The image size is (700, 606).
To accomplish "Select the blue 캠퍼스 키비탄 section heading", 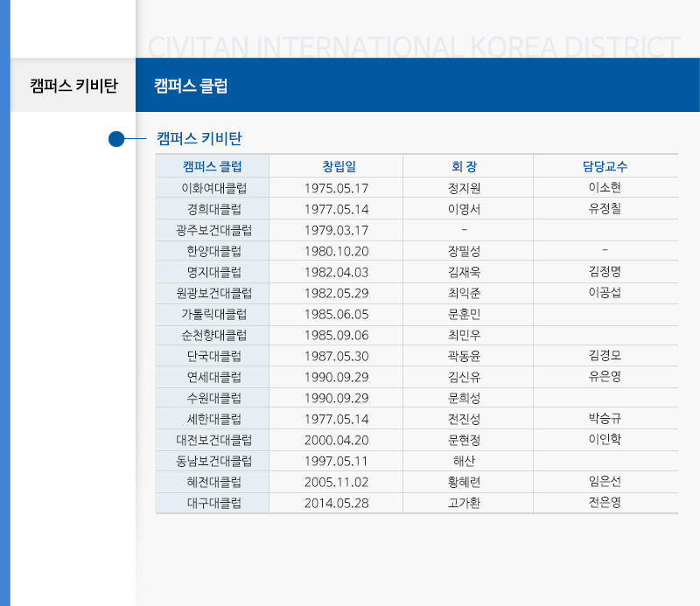I will 199,138.
